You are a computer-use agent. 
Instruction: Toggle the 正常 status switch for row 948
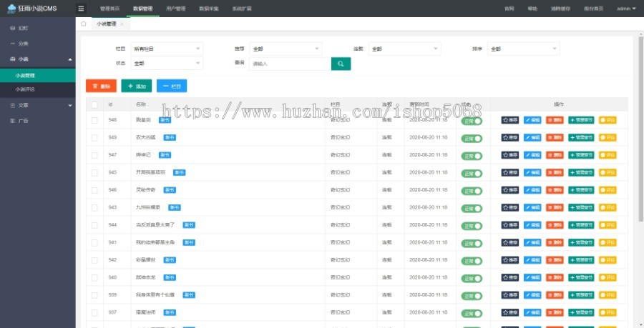(x=472, y=120)
